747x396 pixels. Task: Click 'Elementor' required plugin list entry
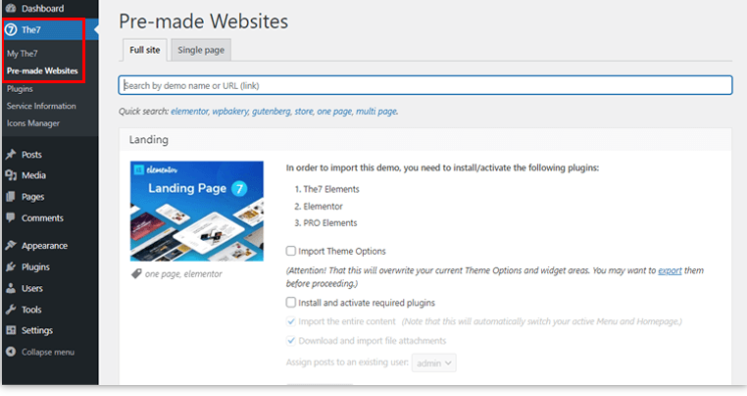323,206
